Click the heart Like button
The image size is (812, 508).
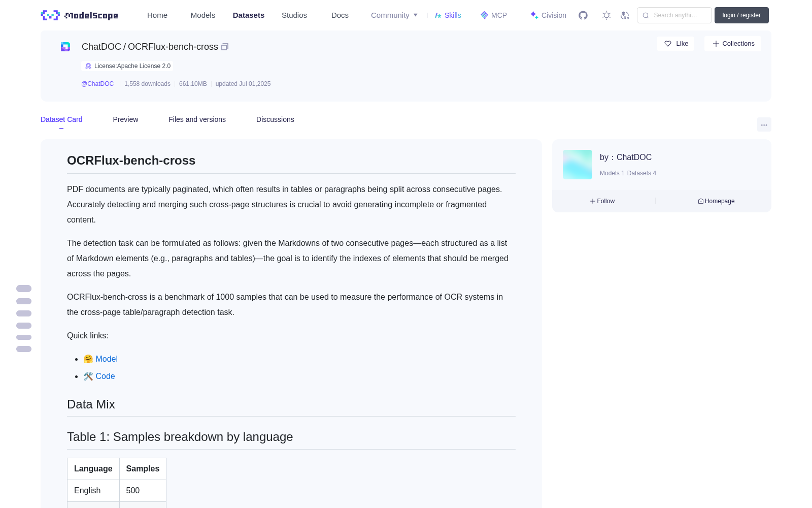coord(675,44)
